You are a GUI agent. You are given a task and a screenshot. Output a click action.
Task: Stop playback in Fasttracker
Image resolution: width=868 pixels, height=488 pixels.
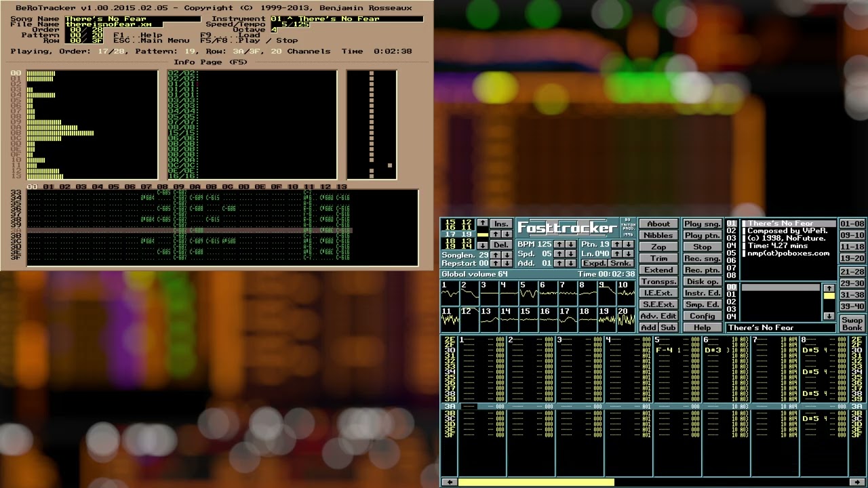pyautogui.click(x=702, y=247)
